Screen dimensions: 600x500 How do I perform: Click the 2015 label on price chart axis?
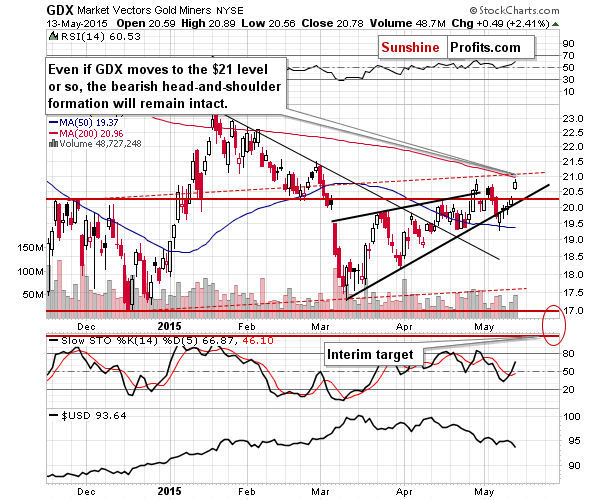tap(170, 326)
